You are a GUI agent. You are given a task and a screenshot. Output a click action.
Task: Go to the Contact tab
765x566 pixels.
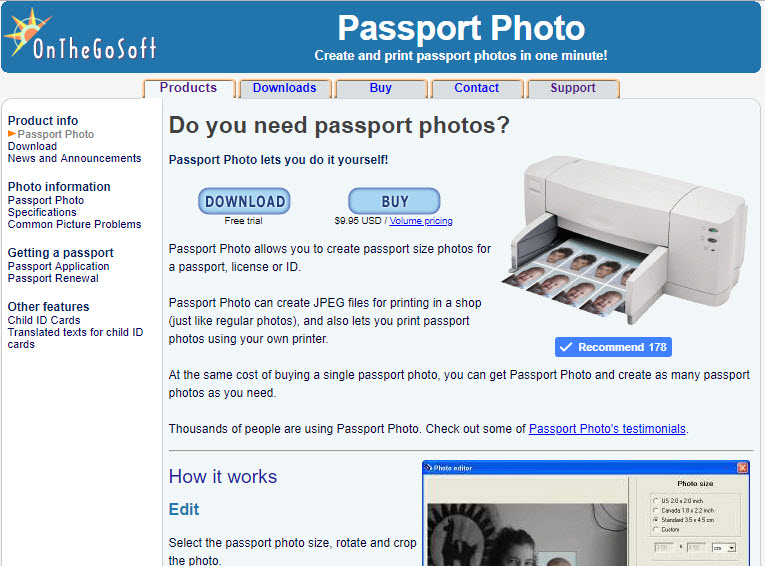(x=477, y=88)
